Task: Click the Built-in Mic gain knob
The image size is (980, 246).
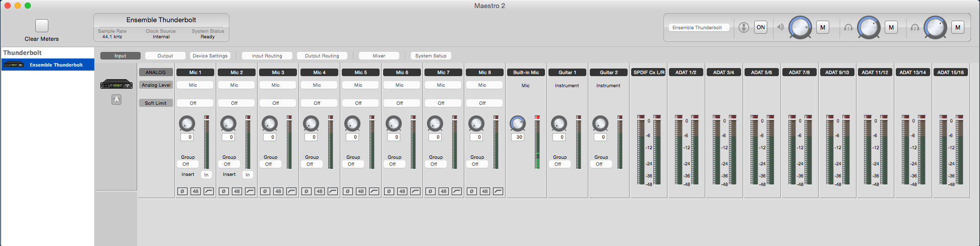Action: tap(518, 123)
